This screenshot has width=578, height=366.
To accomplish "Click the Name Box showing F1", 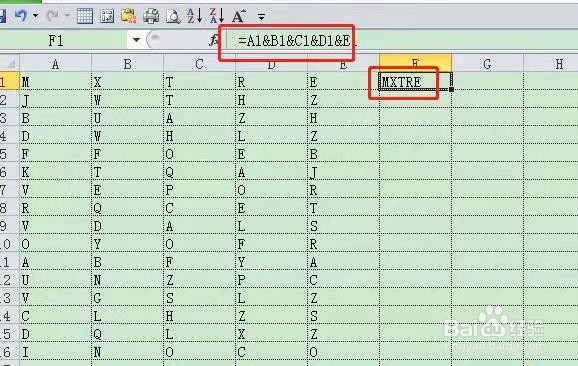I will pyautogui.click(x=63, y=40).
